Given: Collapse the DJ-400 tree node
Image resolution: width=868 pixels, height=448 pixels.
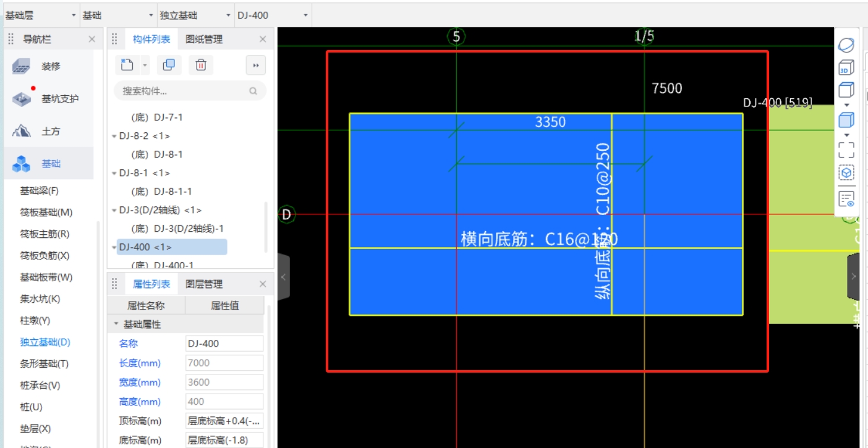Looking at the screenshot, I should pos(114,247).
